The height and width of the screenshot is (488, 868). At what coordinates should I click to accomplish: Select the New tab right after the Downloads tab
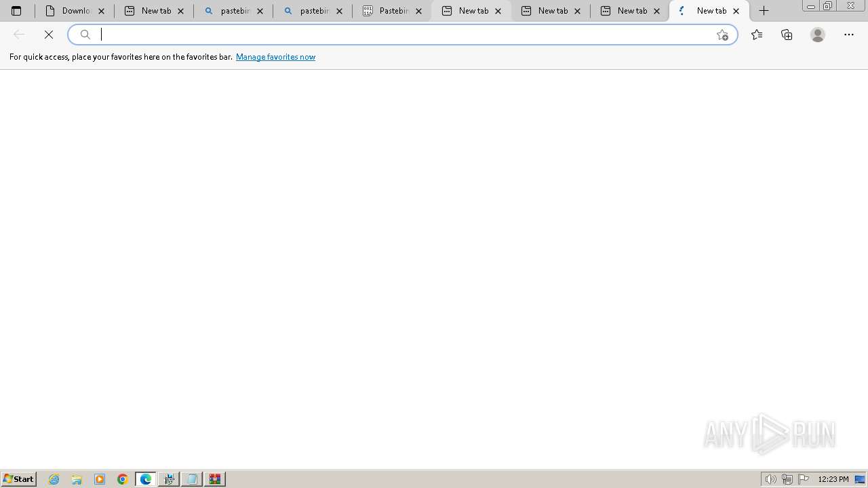tap(154, 11)
